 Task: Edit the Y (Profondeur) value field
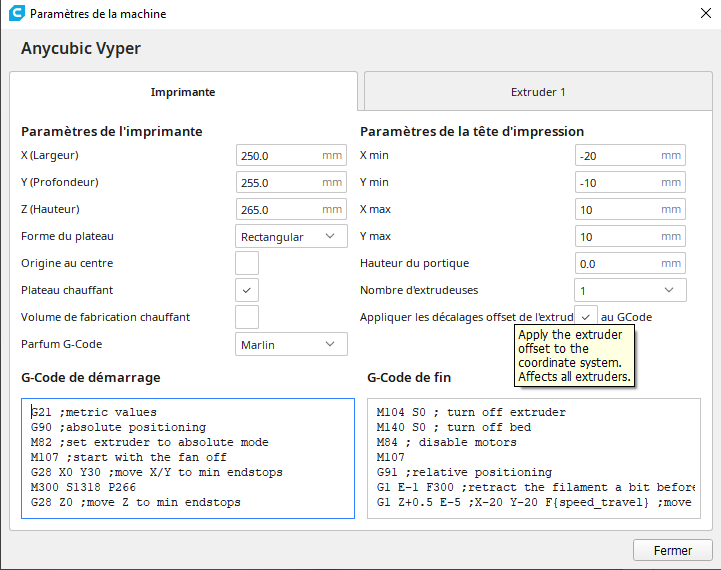(x=291, y=182)
